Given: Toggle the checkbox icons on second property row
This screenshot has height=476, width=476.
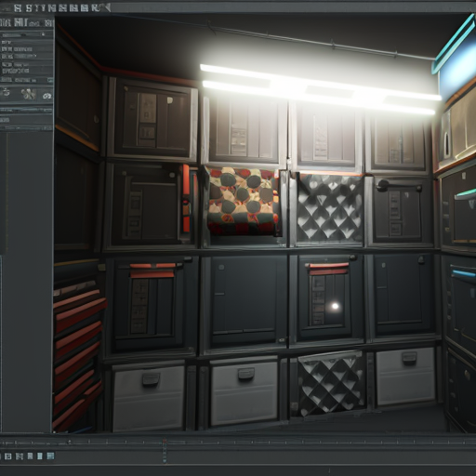Looking at the screenshot, I should (7, 49).
